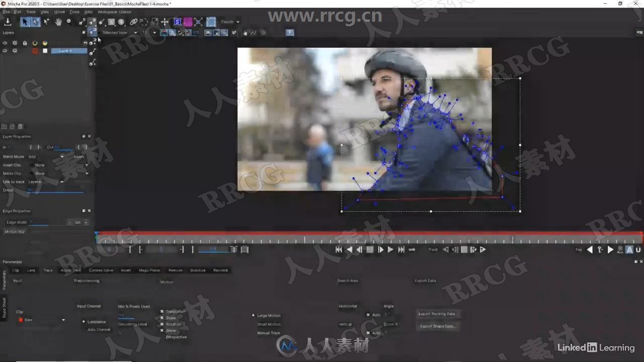Toggle the Rotation motion checkbox
The width and height of the screenshot is (644, 362).
[x=162, y=324]
